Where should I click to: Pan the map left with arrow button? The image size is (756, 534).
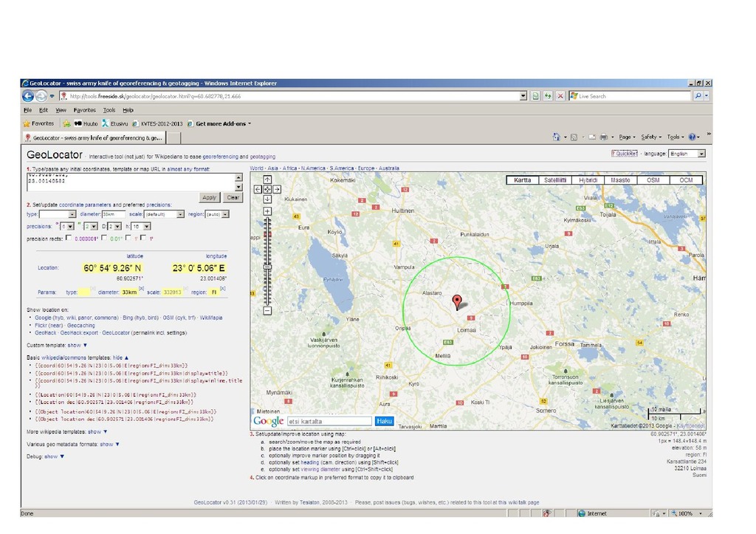click(x=258, y=189)
